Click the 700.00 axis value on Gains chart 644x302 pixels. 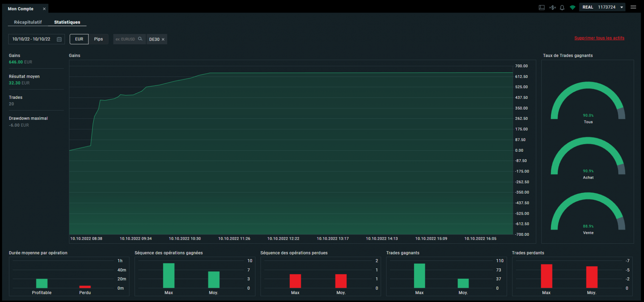(521, 66)
